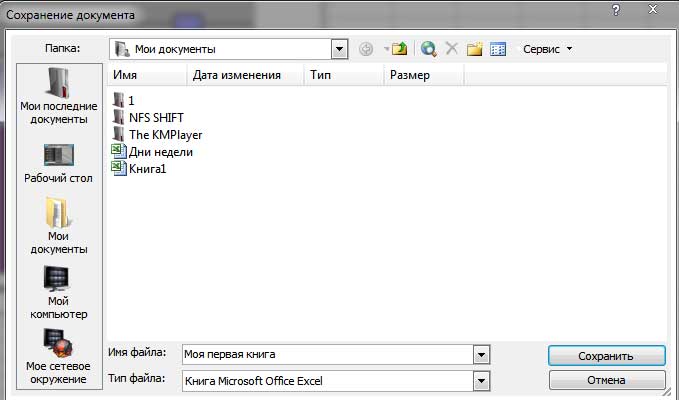Click the Views icon in the toolbar

(497, 48)
